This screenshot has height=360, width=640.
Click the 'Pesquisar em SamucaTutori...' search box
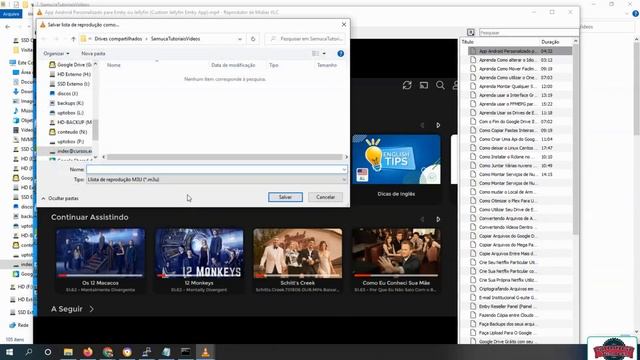pos(306,39)
